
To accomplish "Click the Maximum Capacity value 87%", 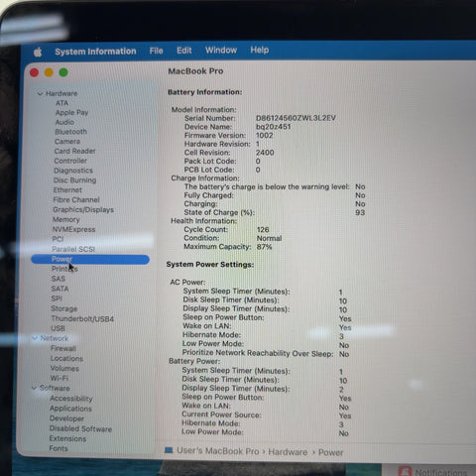I will coord(265,247).
